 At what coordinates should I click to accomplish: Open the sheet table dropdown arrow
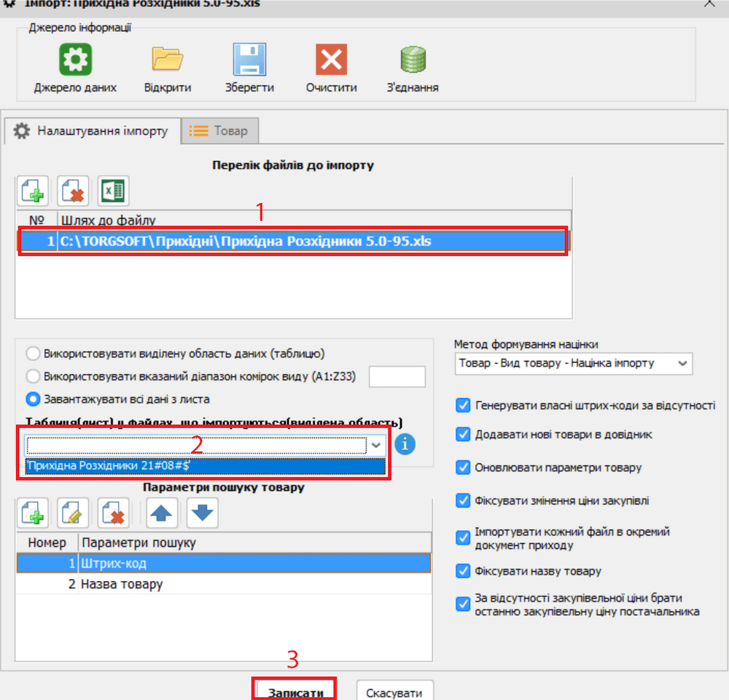pyautogui.click(x=376, y=445)
